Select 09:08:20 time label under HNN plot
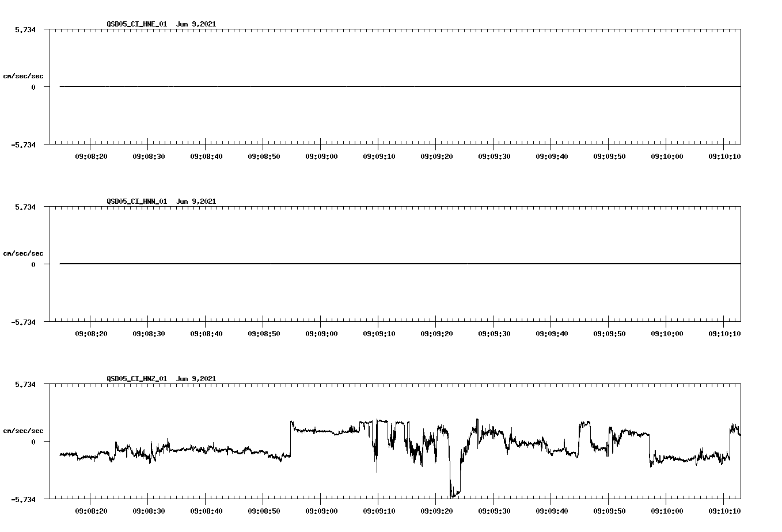Screen dimensions: 782x532 [91, 333]
